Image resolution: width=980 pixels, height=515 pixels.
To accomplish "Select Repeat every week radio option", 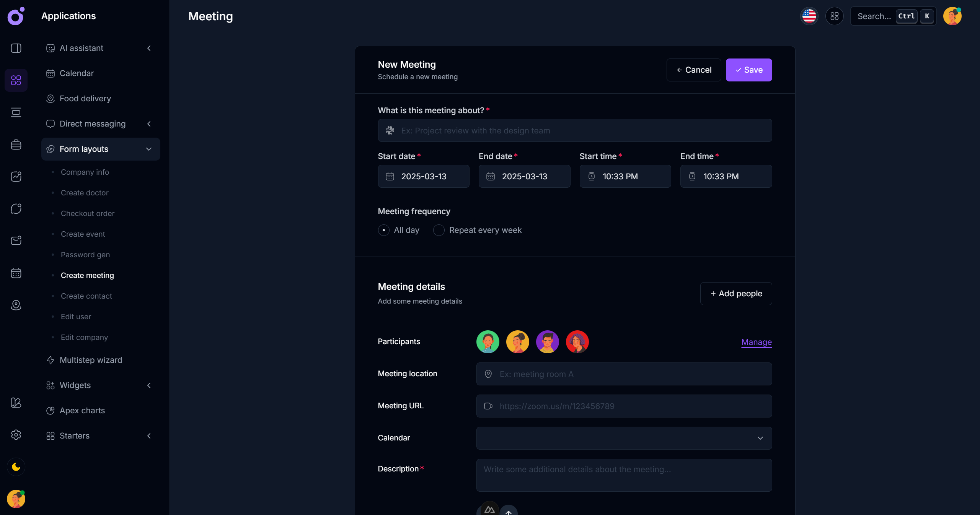I will coord(439,230).
